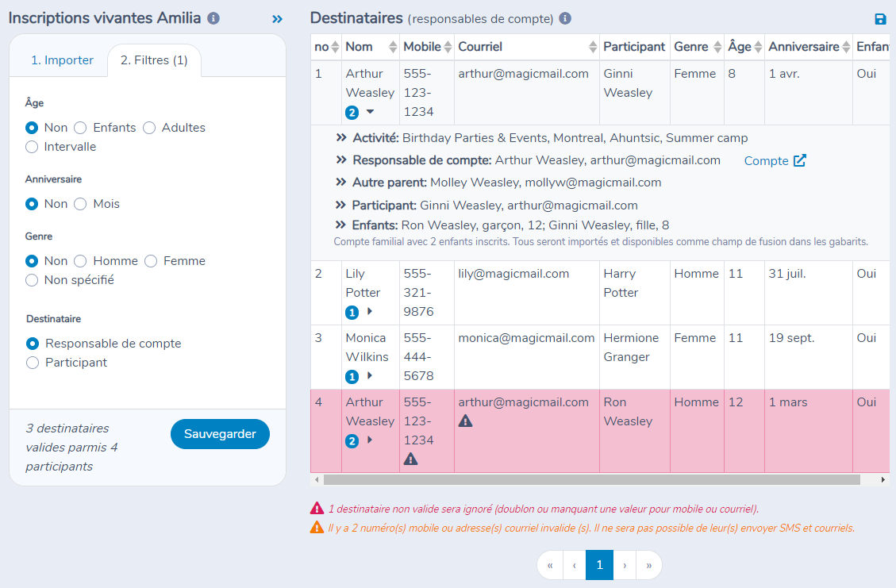
Task: Click the table horizontal scrollbar
Action: click(x=591, y=480)
